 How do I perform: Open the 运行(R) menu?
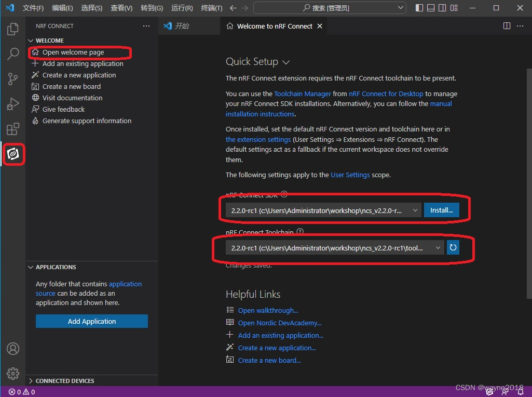point(182,8)
